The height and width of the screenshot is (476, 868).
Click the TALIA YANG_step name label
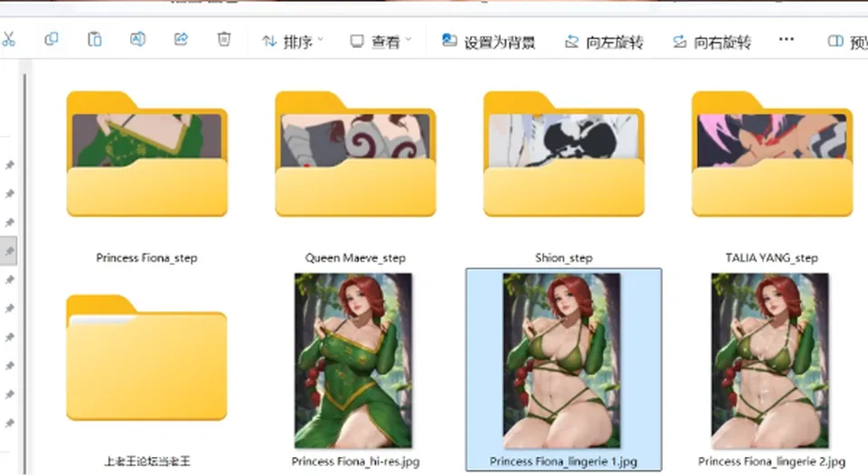771,258
